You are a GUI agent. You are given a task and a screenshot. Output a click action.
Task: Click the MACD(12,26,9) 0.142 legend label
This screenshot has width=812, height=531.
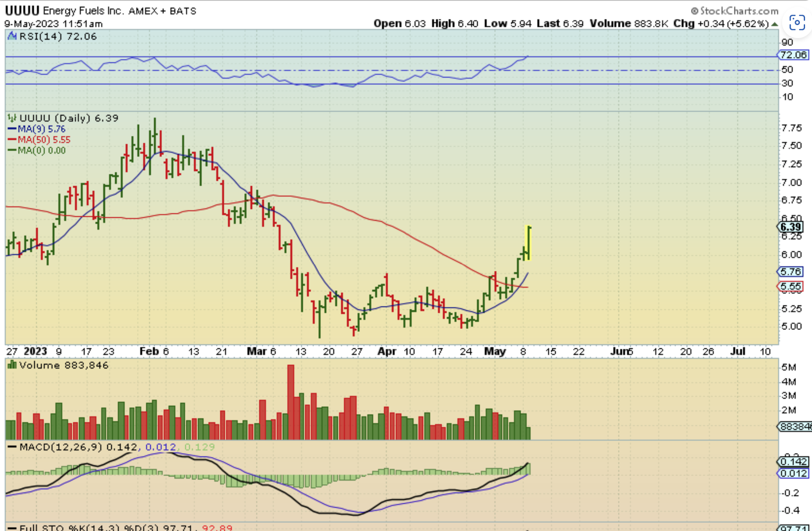coord(78,447)
